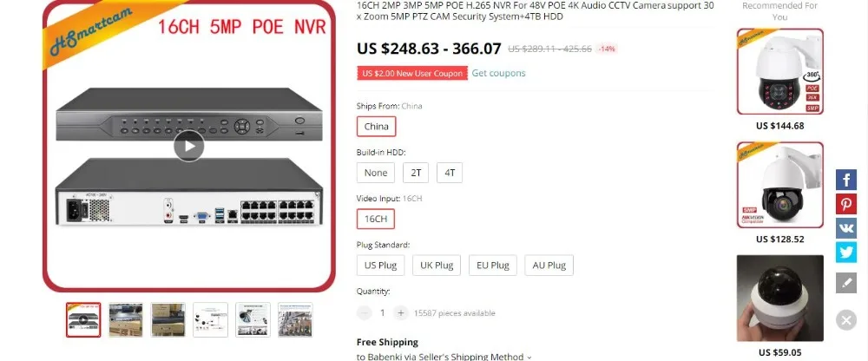Decrease quantity with the minus button
The height and width of the screenshot is (361, 868).
pos(365,312)
